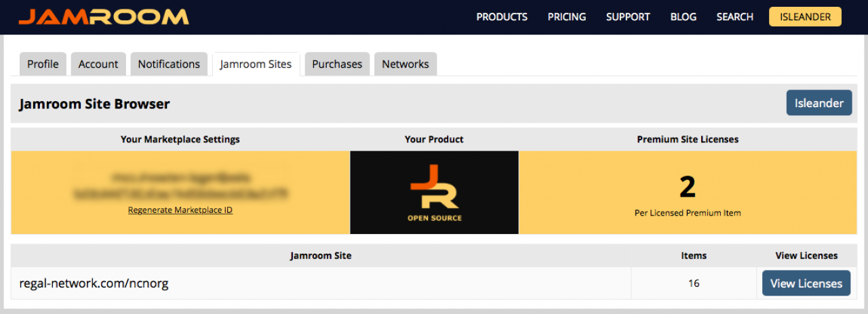
Task: Click Regenerate Marketplace ID link
Action: (180, 210)
